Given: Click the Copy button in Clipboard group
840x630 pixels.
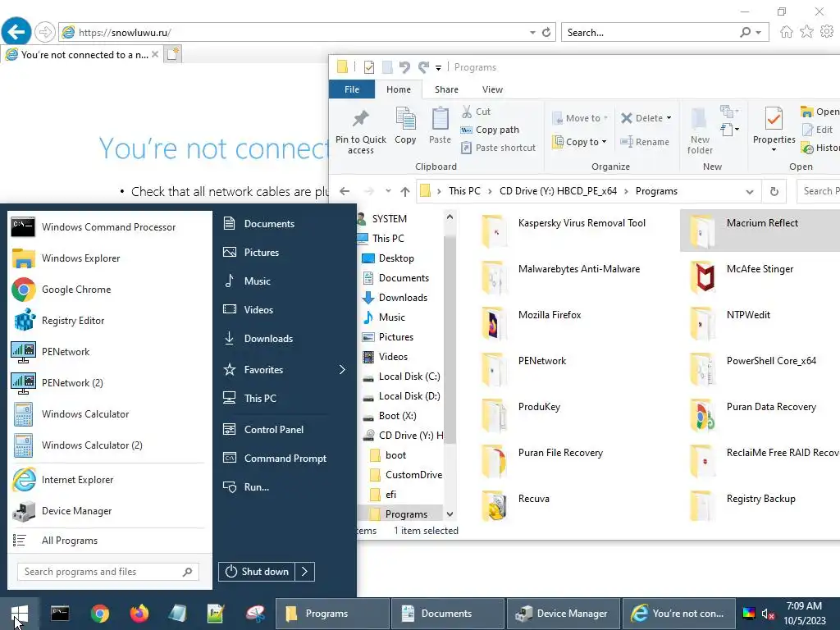Looking at the screenshot, I should [405, 126].
